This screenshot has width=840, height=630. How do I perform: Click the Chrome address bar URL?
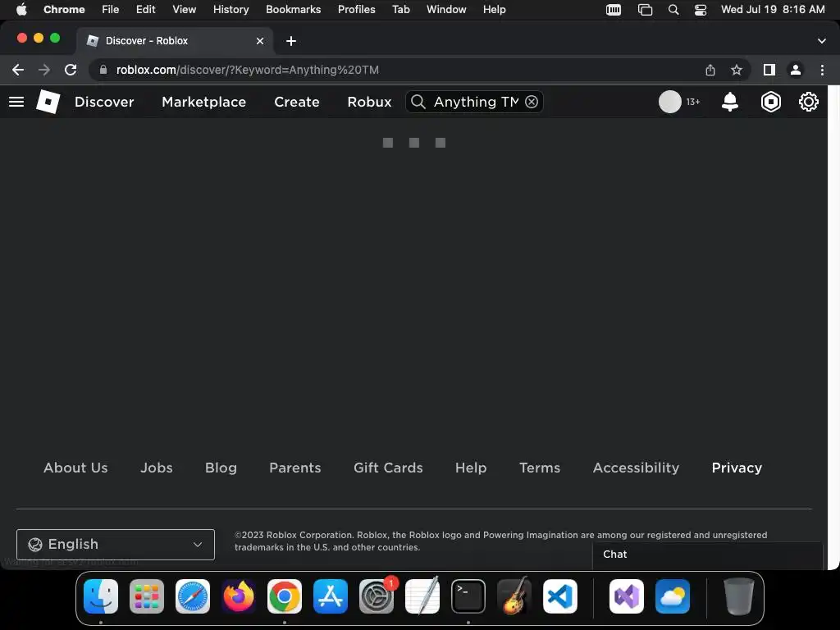click(x=248, y=70)
